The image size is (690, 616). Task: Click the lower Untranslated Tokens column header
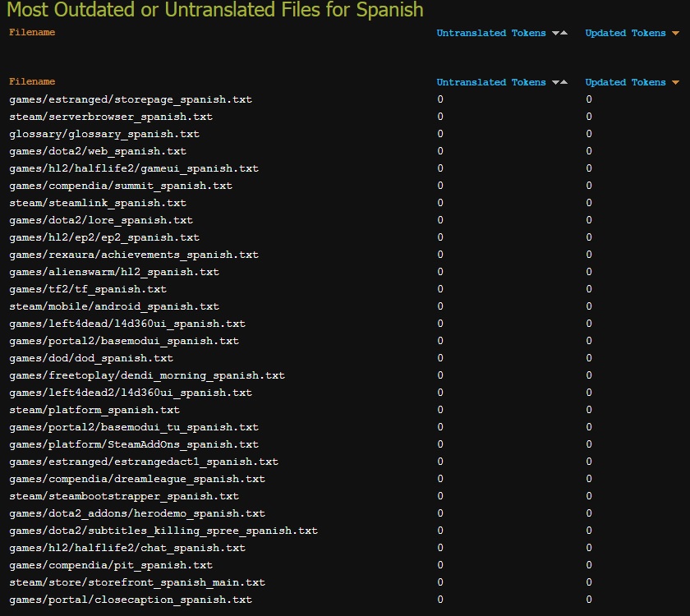491,83
